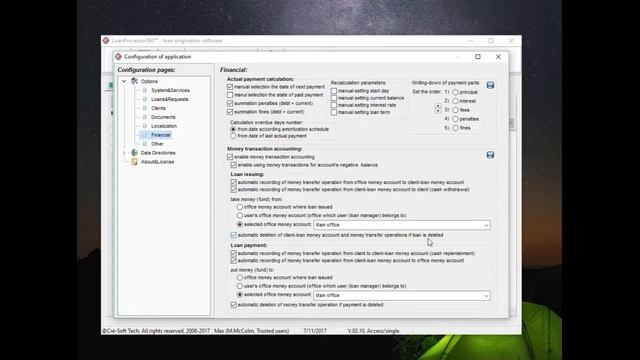Toggle automatic deletion of money transfer if payment deleted
640x360 pixels.
coord(233,305)
